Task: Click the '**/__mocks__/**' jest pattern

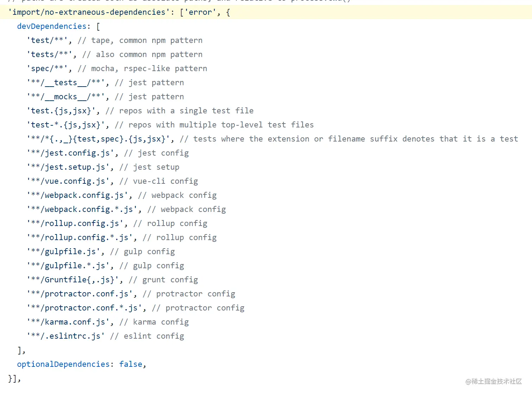Action: (65, 97)
